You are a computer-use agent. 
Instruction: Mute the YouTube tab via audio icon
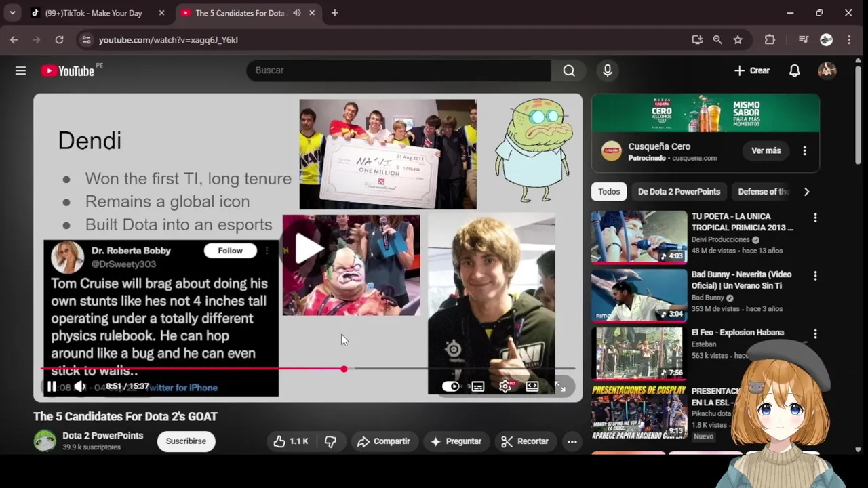(296, 13)
